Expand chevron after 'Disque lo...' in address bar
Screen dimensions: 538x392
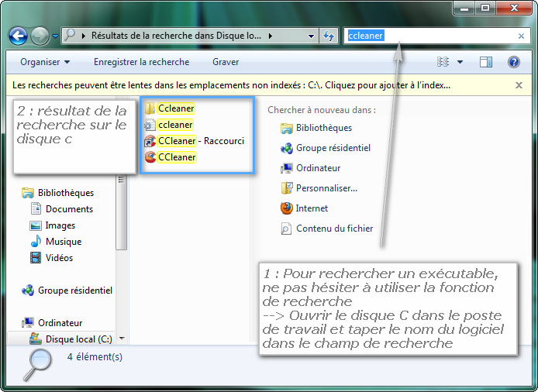(271, 36)
